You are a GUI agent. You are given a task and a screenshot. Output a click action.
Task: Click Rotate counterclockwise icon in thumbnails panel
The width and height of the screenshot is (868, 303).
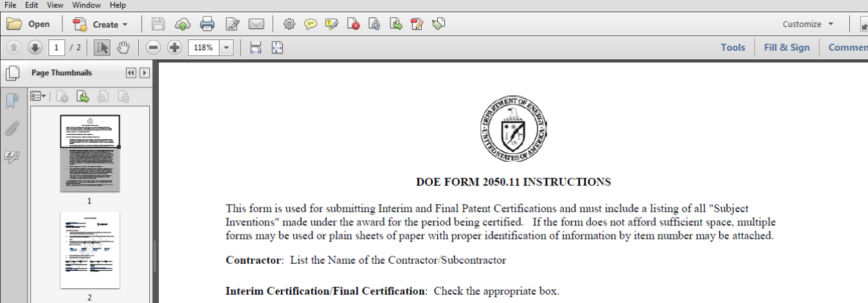(x=103, y=96)
